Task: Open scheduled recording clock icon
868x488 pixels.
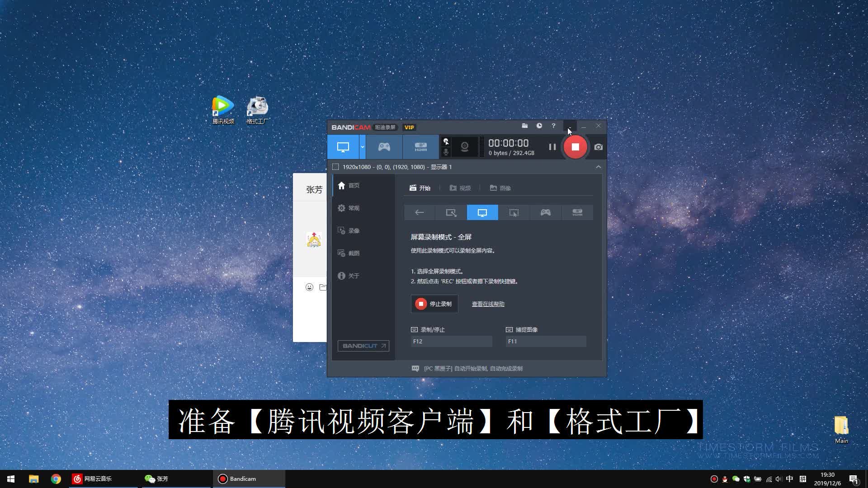Action: pyautogui.click(x=539, y=126)
